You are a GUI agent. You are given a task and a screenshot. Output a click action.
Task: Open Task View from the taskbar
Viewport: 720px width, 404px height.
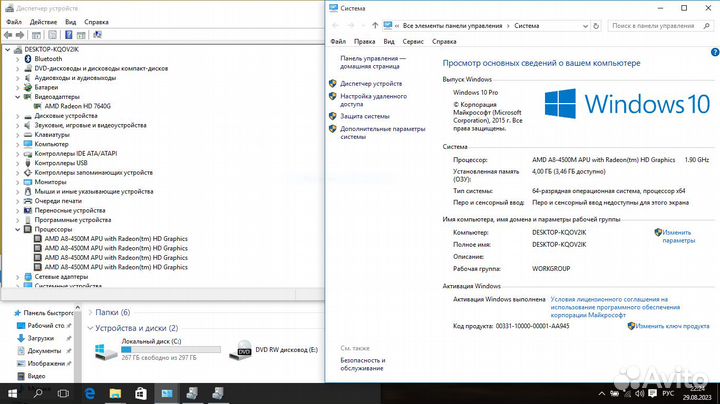(x=63, y=393)
